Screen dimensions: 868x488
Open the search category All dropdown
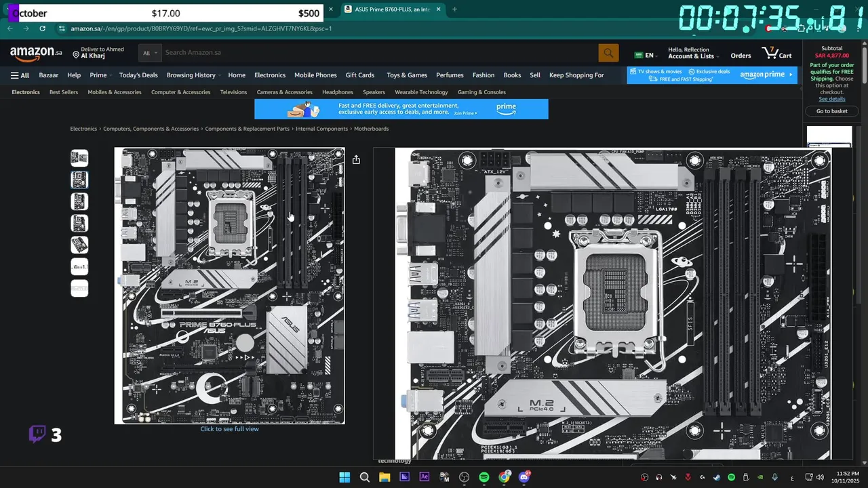click(x=150, y=53)
